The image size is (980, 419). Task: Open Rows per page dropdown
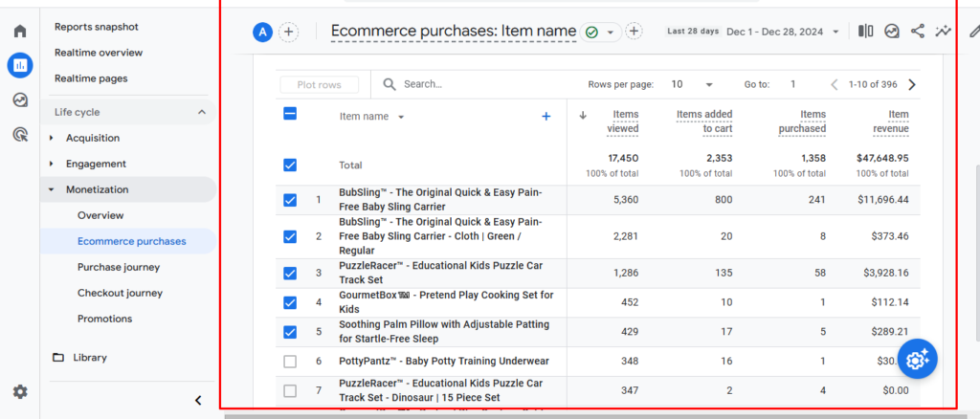[691, 84]
